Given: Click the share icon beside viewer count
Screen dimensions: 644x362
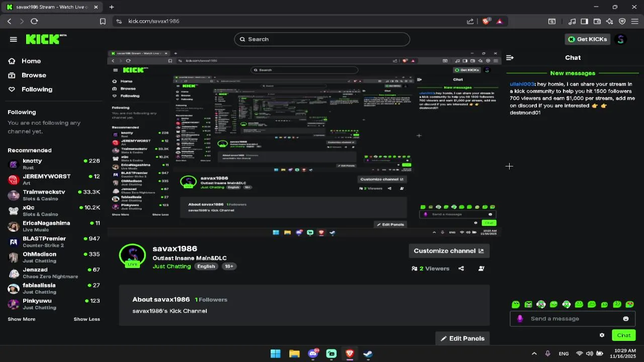Looking at the screenshot, I should [461, 268].
